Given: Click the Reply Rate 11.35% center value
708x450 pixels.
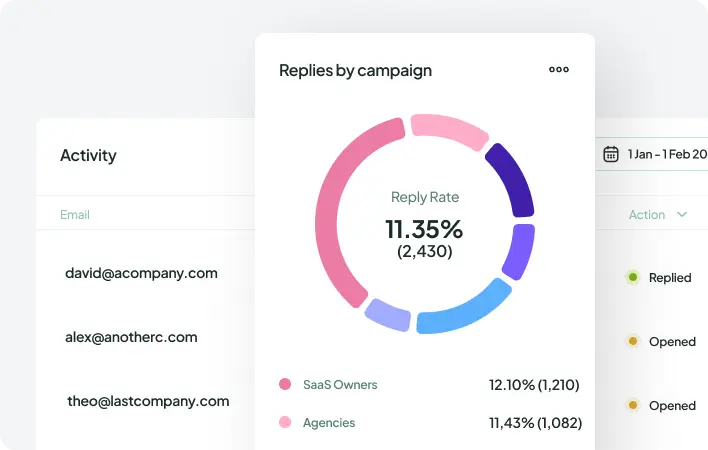Looking at the screenshot, I should click(x=424, y=228).
